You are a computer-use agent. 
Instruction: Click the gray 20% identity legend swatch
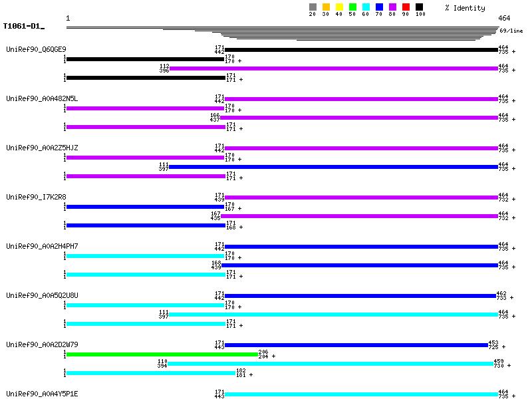tap(313, 7)
